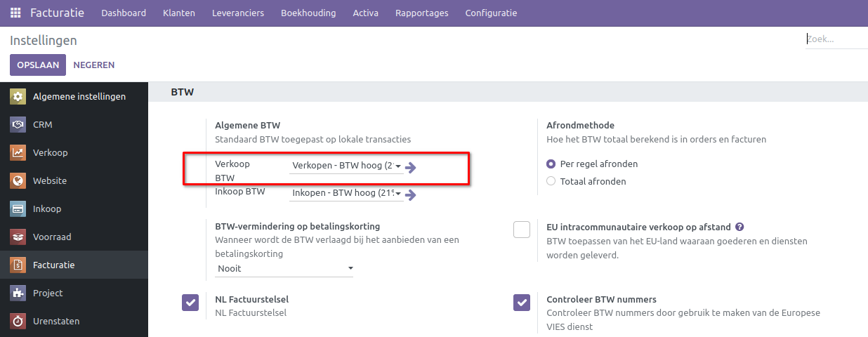
Task: Click the Verkoop chart icon
Action: tap(18, 152)
